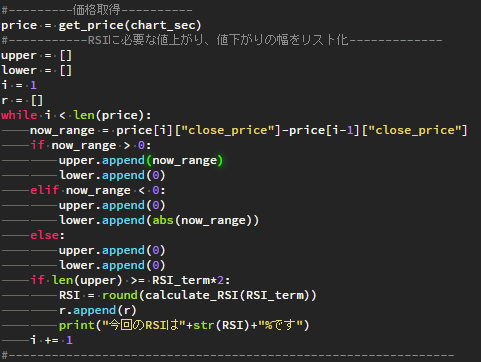Click the line price = get_price(chart_sec)

(101, 25)
